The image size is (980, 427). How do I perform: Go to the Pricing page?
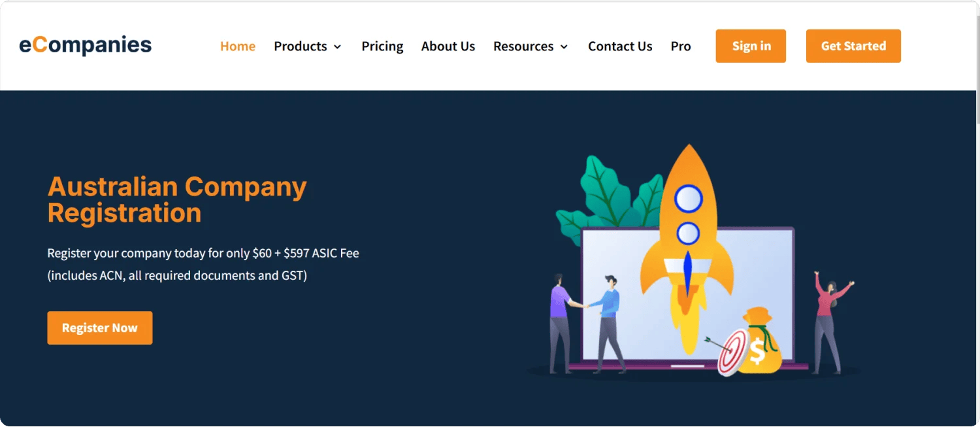pyautogui.click(x=382, y=46)
